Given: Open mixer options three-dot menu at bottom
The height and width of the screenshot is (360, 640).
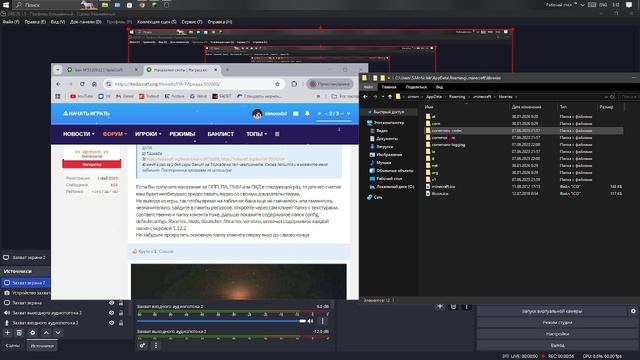Looking at the screenshot, I should coord(156,345).
